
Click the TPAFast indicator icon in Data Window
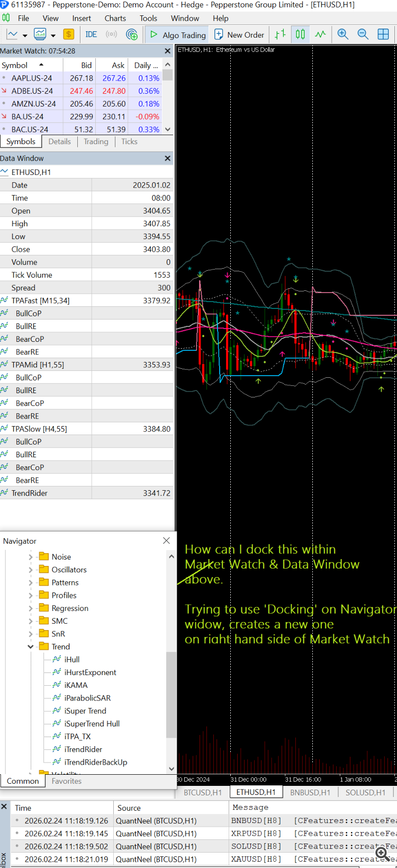[x=4, y=300]
